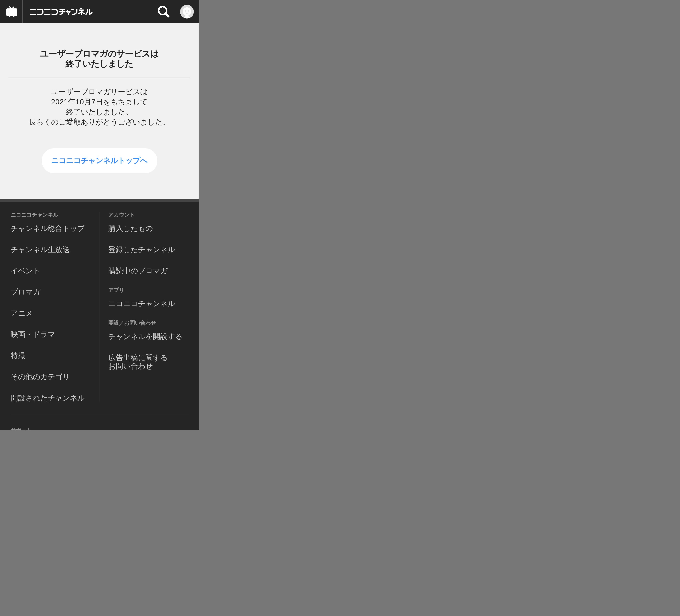The image size is (680, 616).
Task: Open the ニコニコチャンネル app link
Action: click(x=141, y=304)
